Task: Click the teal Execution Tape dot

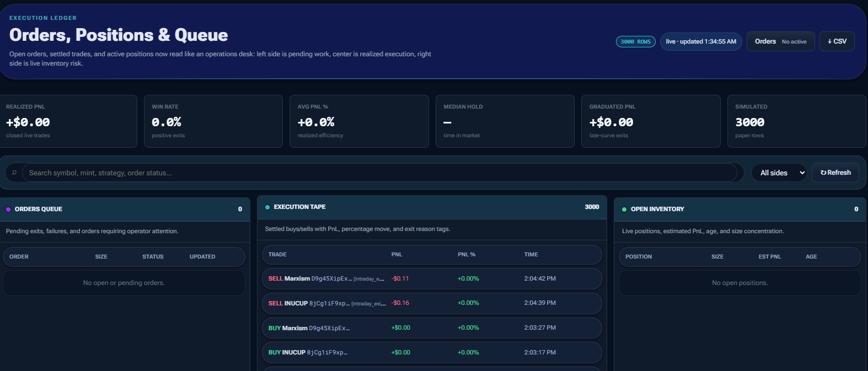Action: pos(267,207)
